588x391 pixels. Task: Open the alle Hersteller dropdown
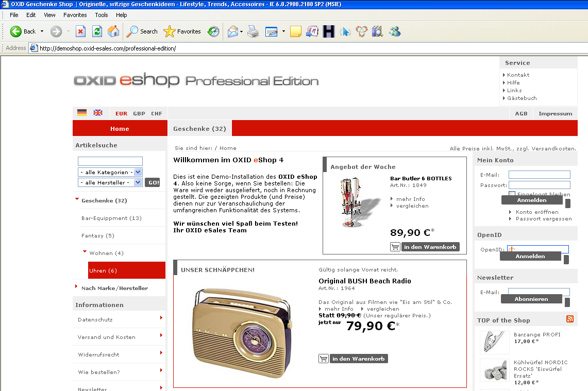(110, 182)
